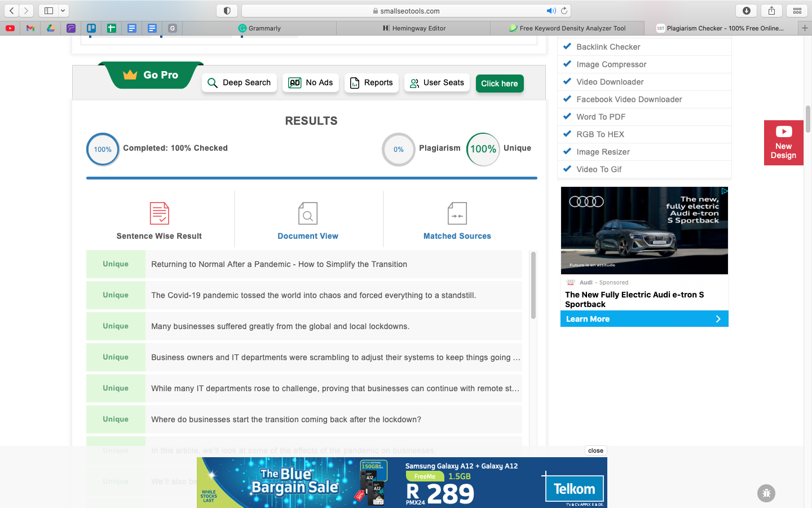Open the Facebook Video Downloader link
Screen dimensions: 812x508
(629, 99)
